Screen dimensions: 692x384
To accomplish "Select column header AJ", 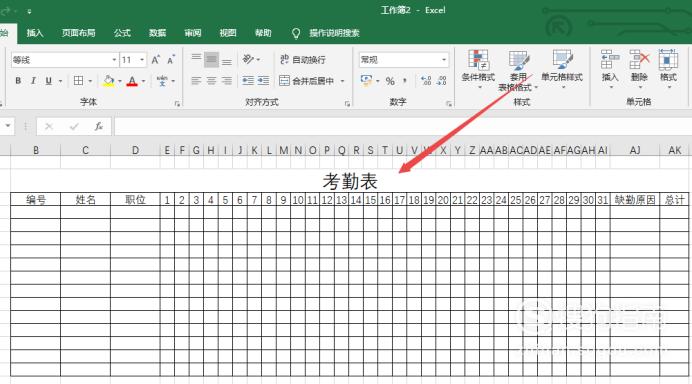I will pos(635,150).
